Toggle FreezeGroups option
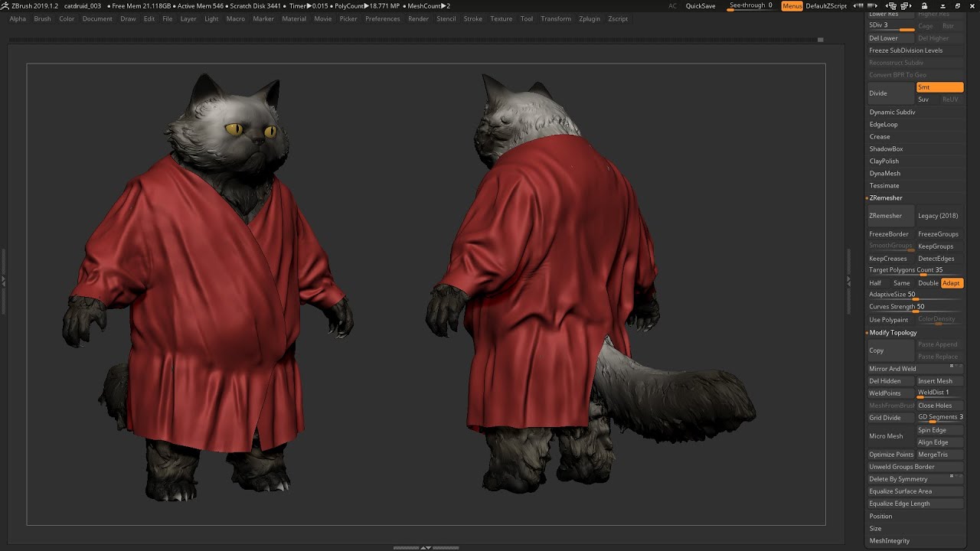Image resolution: width=980 pixels, height=551 pixels. pos(939,234)
